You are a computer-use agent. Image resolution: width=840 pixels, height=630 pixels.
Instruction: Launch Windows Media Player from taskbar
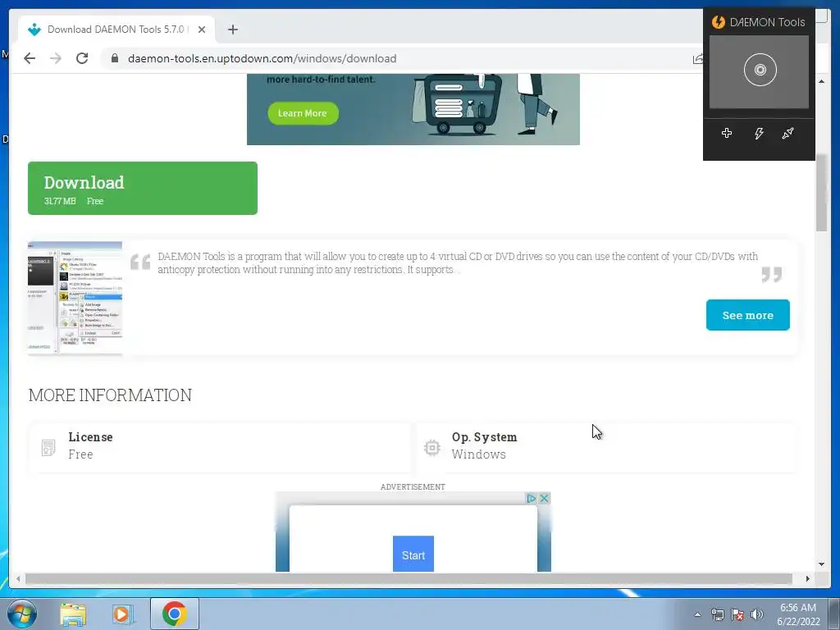pyautogui.click(x=123, y=614)
